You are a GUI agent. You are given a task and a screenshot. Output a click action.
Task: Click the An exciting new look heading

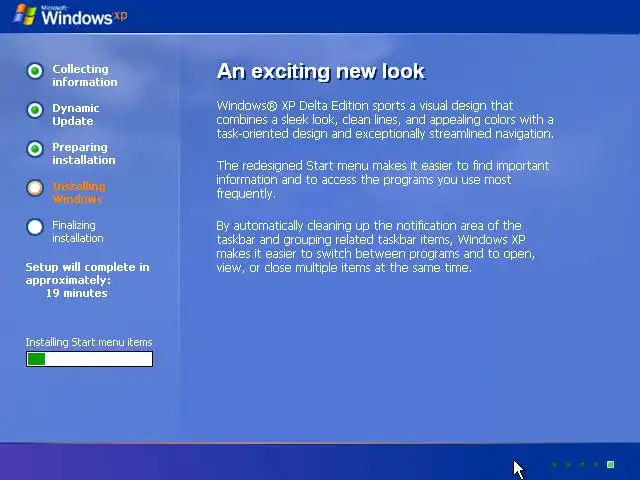pos(321,71)
